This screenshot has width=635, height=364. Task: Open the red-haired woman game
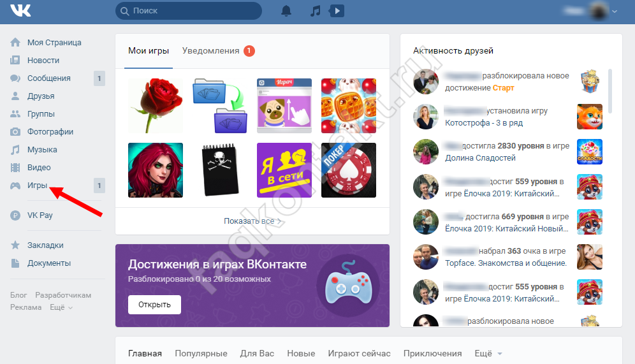pyautogui.click(x=156, y=170)
